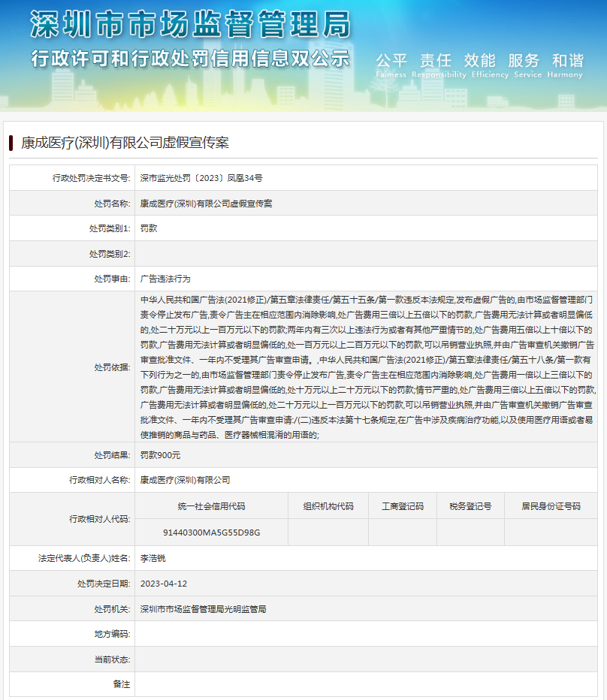Screen dimensions: 607x700
Task: Click the 处罚机关 label
Action: coord(112,609)
